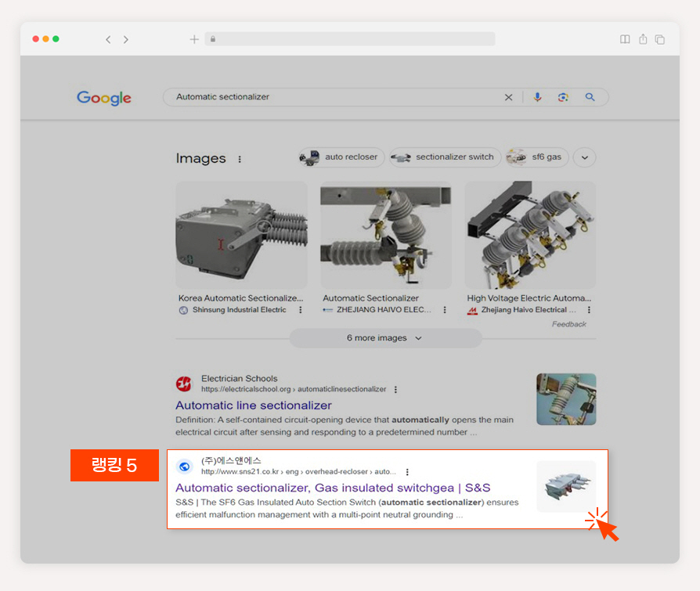Viewport: 700px width, 591px height.
Task: Open options menu beside the Images heading
Action: [x=240, y=159]
